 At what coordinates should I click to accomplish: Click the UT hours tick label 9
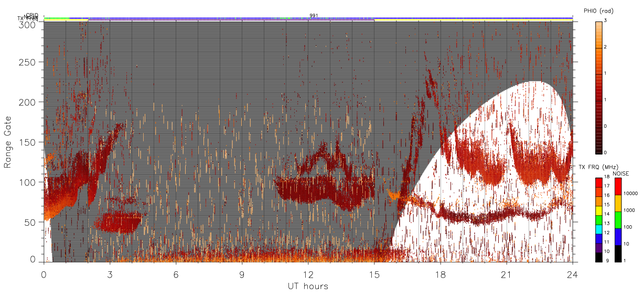pyautogui.click(x=242, y=274)
